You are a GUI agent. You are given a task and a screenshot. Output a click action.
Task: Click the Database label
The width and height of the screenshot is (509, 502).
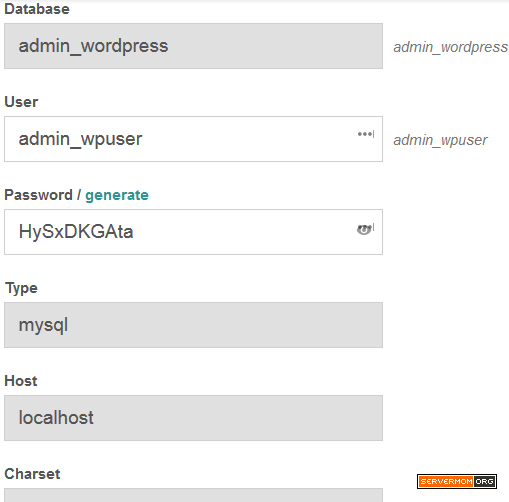pos(37,9)
